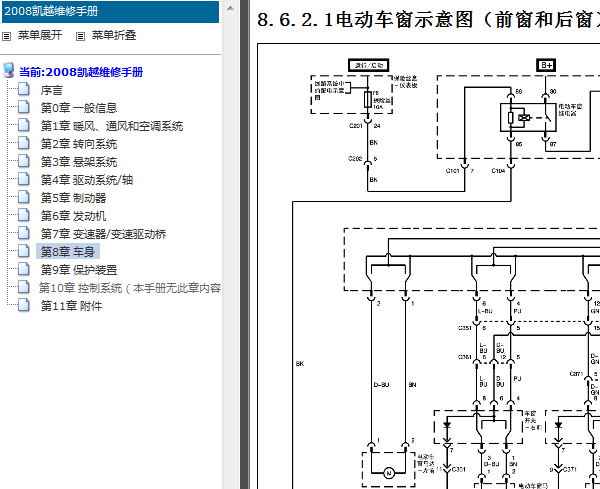Click the page icon beside 第6章 发动机
The height and width of the screenshot is (489, 600).
pos(24,215)
